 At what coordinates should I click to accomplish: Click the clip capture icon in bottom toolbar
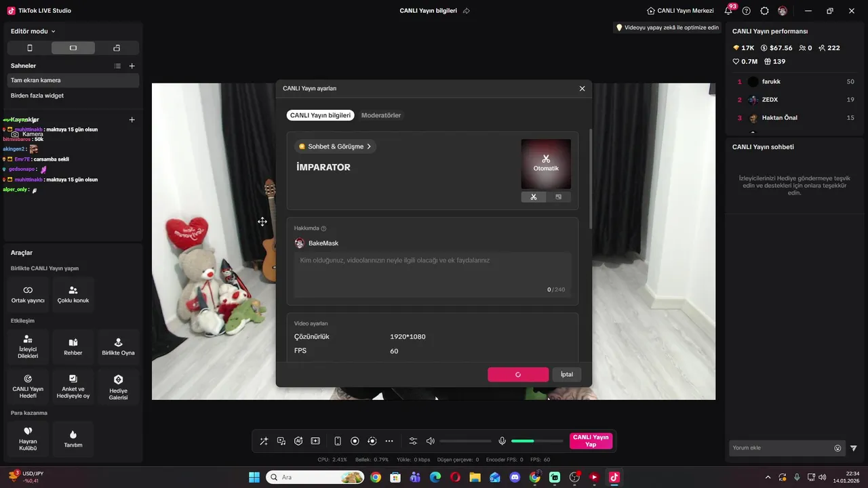315,441
